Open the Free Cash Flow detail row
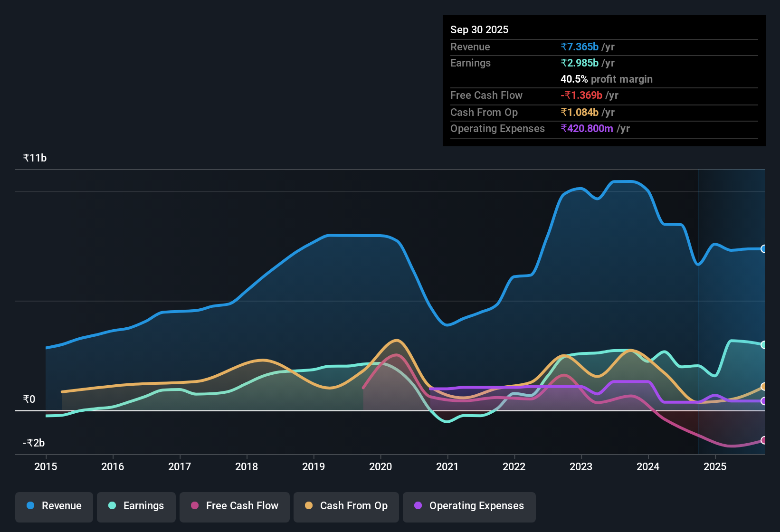 pos(486,95)
